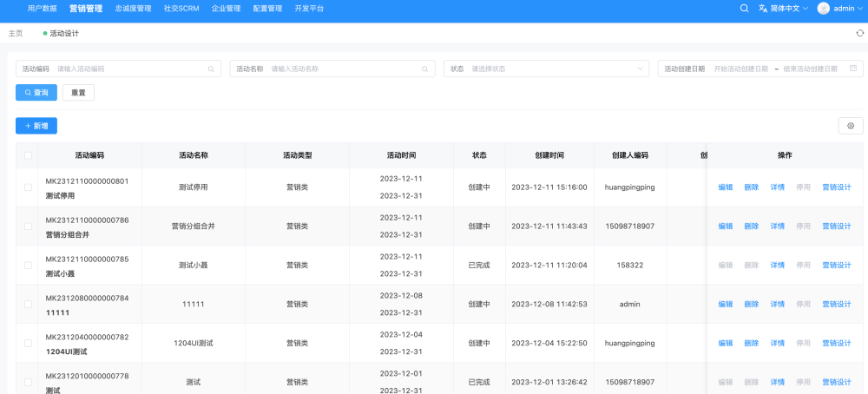Image resolution: width=868 pixels, height=394 pixels.
Task: Click the 创建人编码 column header
Action: point(630,155)
